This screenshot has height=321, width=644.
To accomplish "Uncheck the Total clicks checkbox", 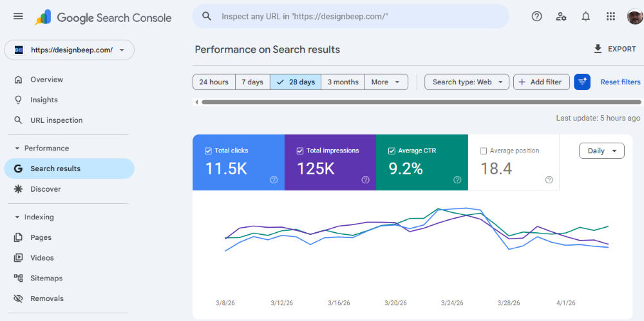I will [x=208, y=151].
